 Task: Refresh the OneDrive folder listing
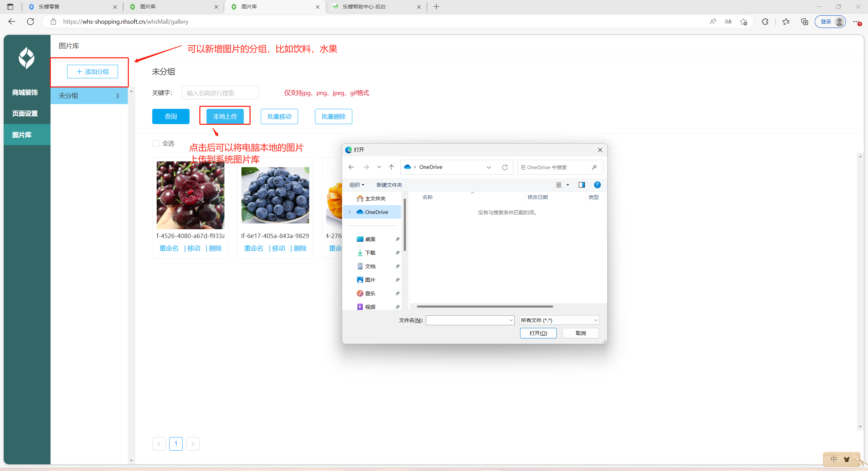coord(505,167)
